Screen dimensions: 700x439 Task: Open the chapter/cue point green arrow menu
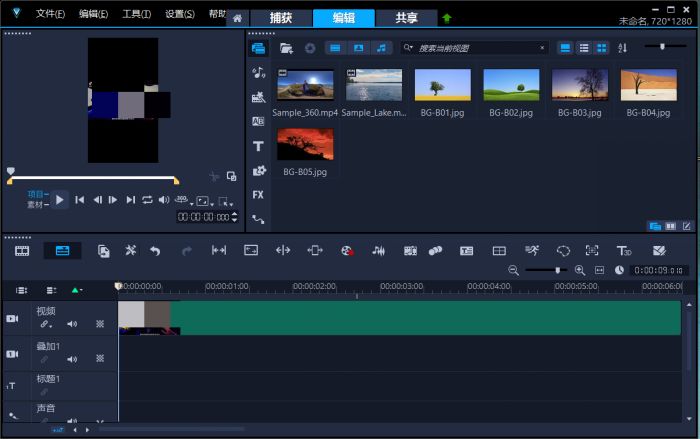coord(77,290)
